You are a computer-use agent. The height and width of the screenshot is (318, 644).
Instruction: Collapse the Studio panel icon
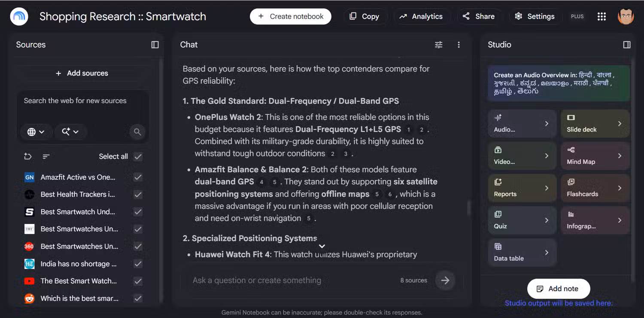(627, 45)
